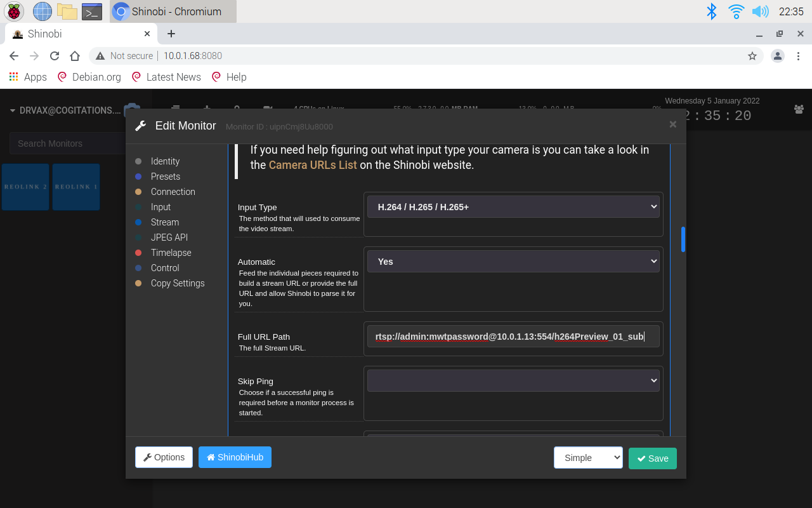
Task: Open the Apps bookmarks shortcut
Action: click(x=28, y=77)
